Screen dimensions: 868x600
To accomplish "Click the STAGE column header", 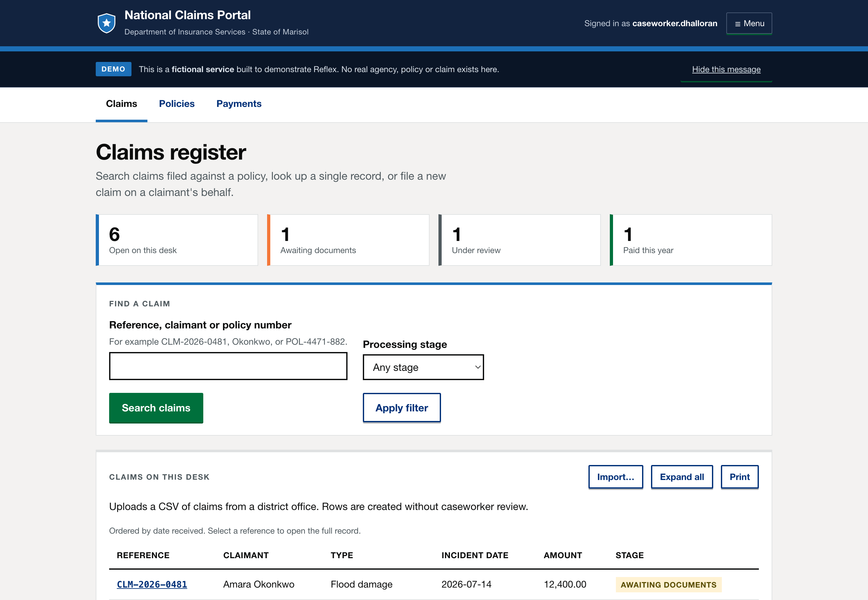I will [630, 555].
